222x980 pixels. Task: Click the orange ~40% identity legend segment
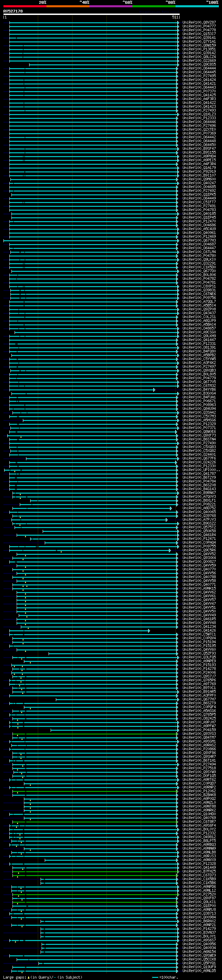(68, 7)
